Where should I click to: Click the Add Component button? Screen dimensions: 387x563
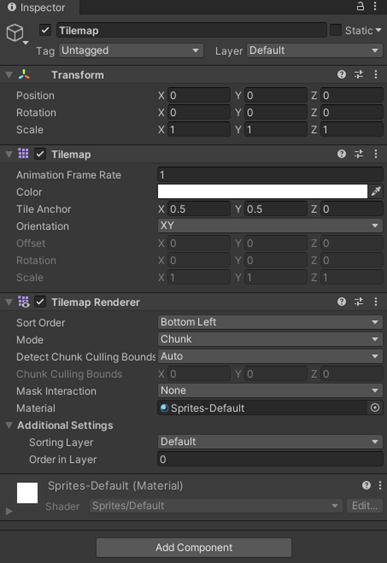(x=194, y=547)
